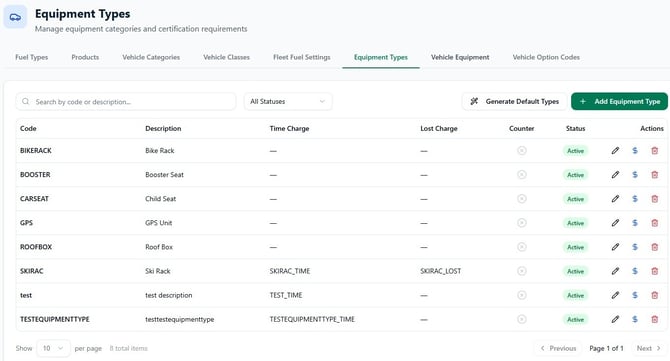Open pricing dollar icon for ROOFBOX
670x361 pixels.
pyautogui.click(x=635, y=247)
